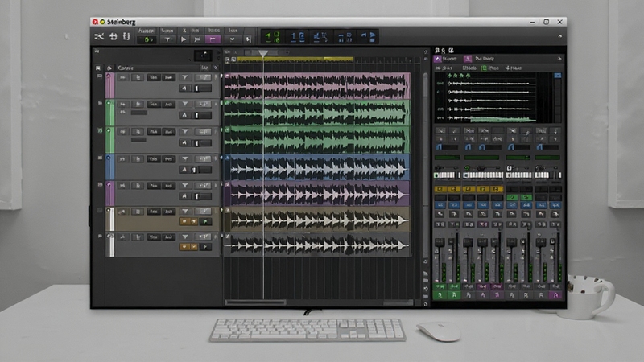Screen dimensions: 644x362
Task: Toggle the first orange button on the bottom grey track
Action: coord(184,247)
